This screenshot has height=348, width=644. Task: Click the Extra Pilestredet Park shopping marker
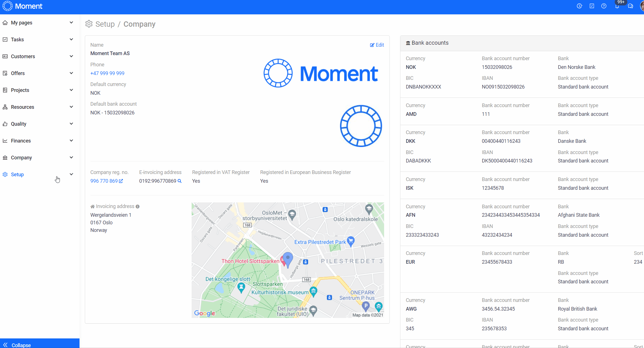[x=351, y=241]
